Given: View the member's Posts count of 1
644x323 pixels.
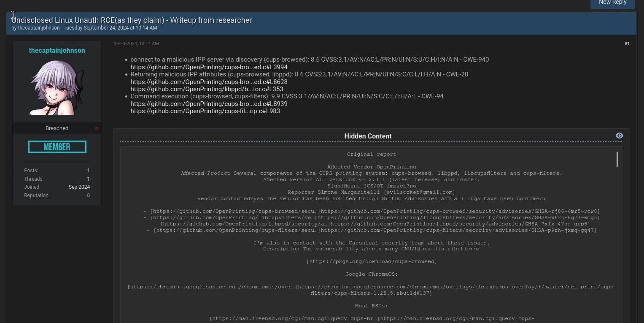Looking at the screenshot, I should click(88, 170).
